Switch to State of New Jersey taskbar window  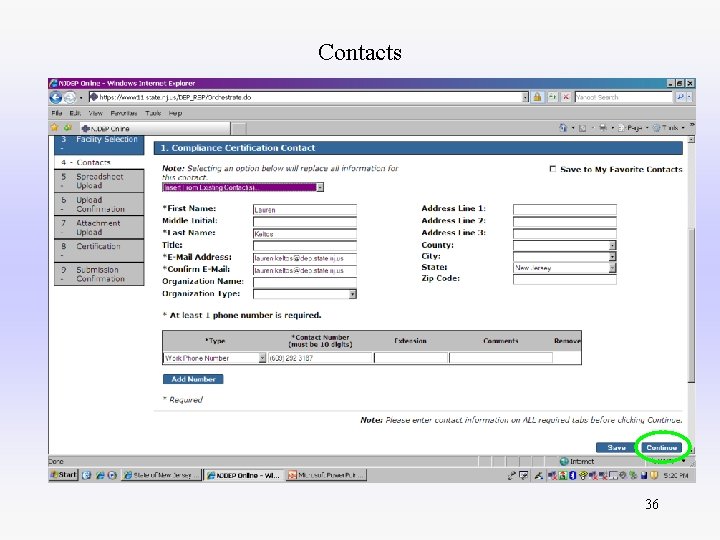click(161, 475)
